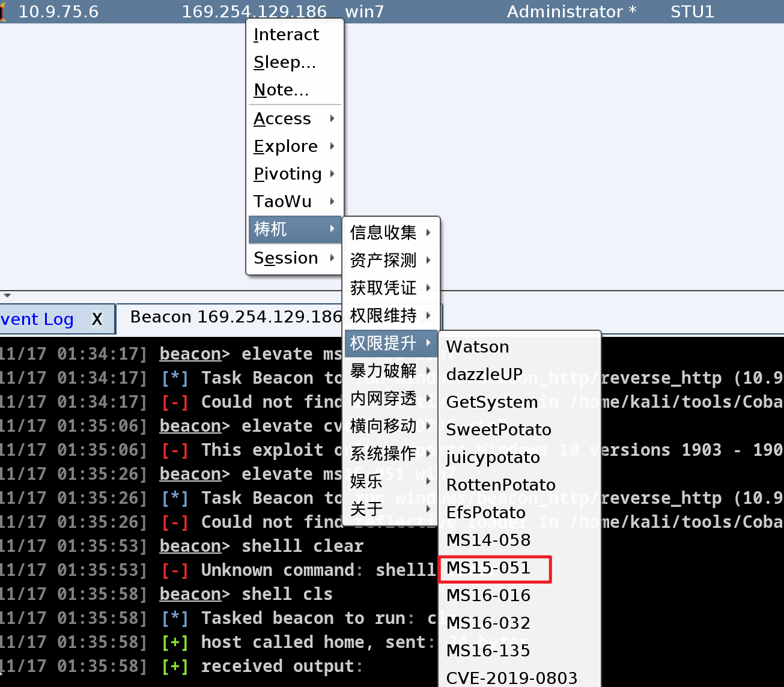The height and width of the screenshot is (687, 784).
Task: Click the 10.9.75.6 external address cell
Action: click(58, 12)
